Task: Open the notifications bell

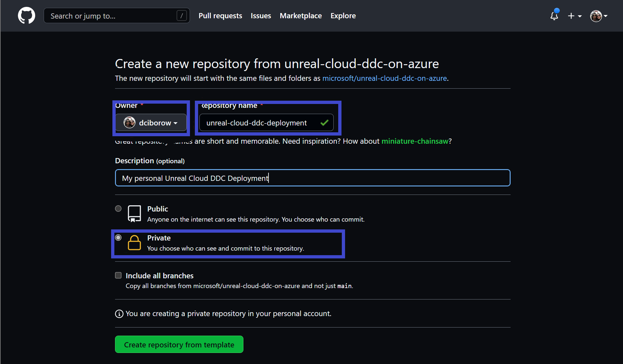Action: (x=554, y=16)
